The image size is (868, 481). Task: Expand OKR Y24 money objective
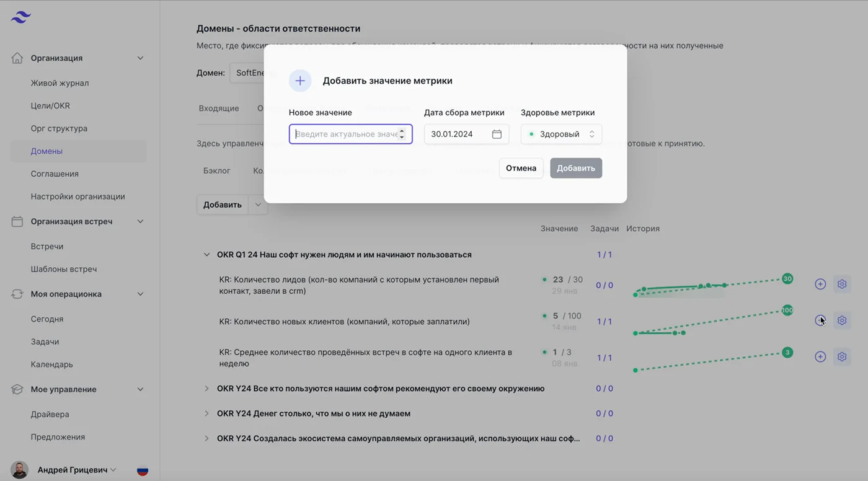pos(207,413)
